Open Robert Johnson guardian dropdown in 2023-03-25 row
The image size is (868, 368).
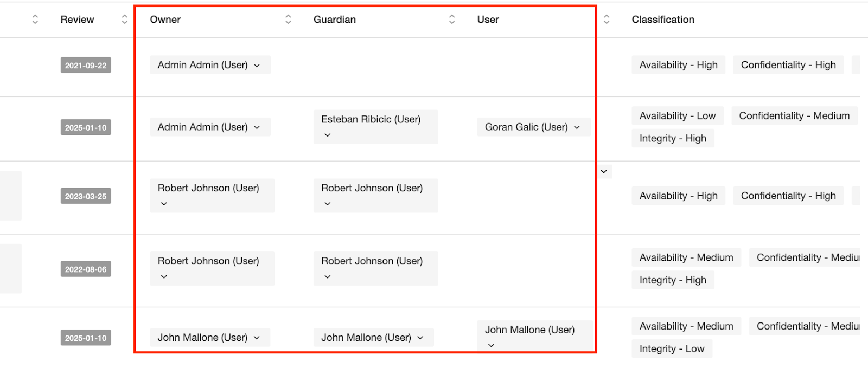375,196
